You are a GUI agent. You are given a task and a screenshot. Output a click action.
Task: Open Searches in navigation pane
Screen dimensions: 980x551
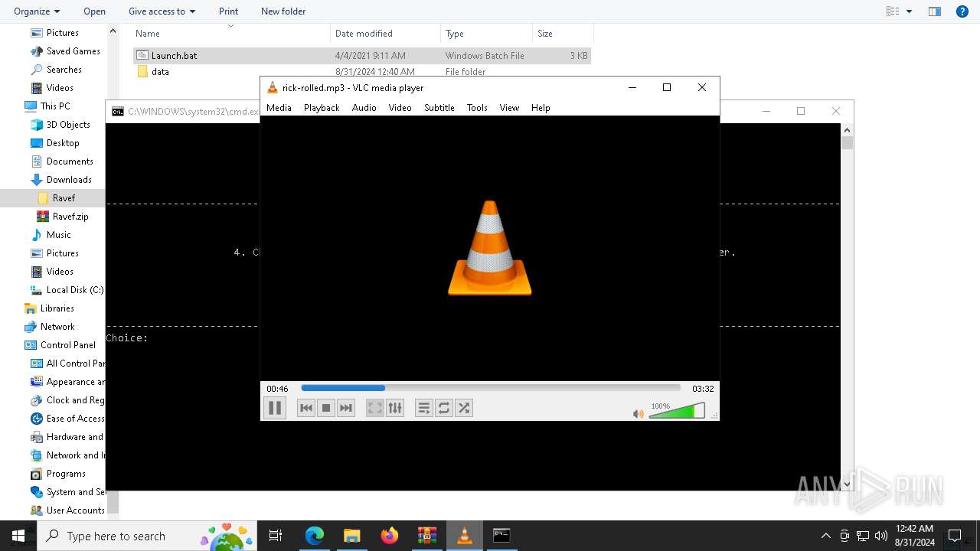tap(64, 70)
